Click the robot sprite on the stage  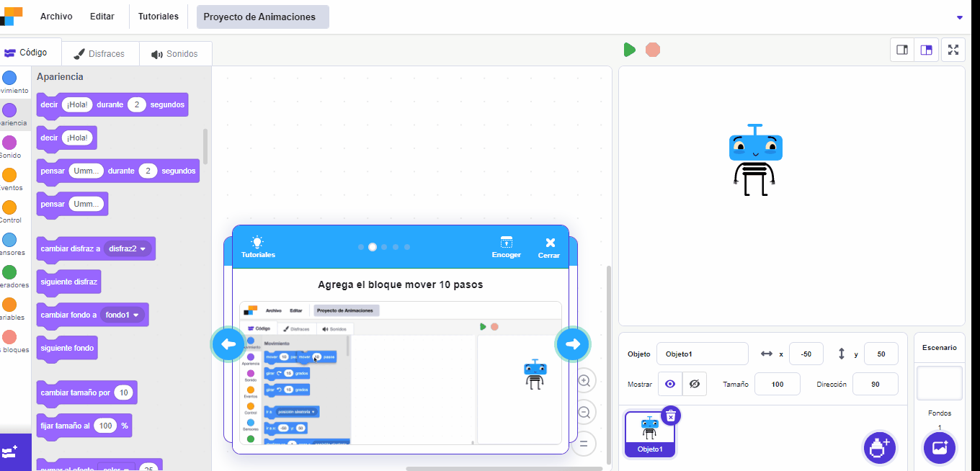(755, 160)
